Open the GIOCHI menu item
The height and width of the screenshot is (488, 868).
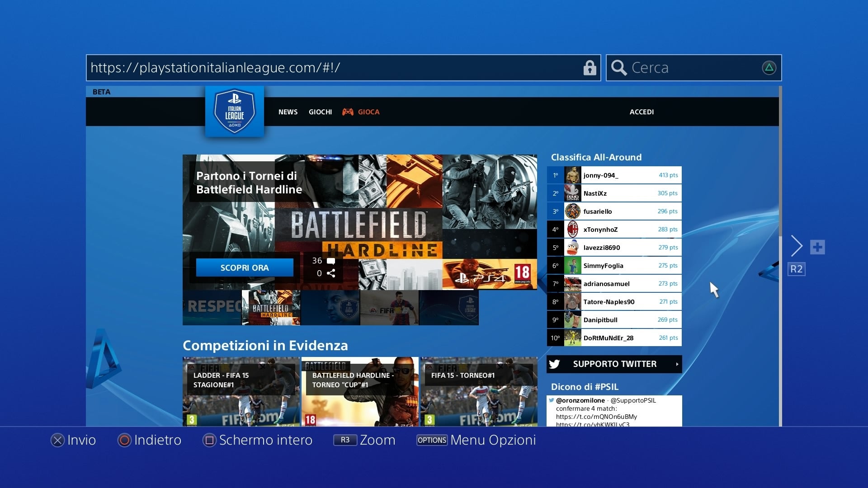[x=320, y=112]
